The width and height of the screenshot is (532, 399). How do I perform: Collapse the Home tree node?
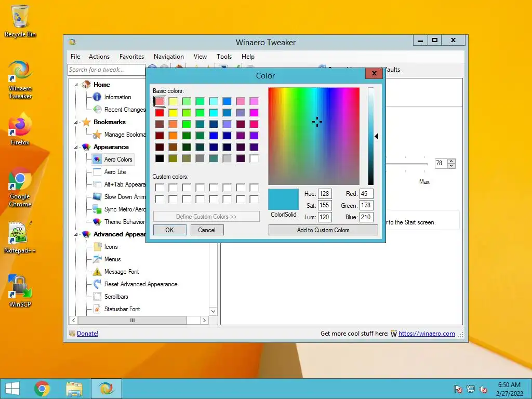tap(76, 85)
